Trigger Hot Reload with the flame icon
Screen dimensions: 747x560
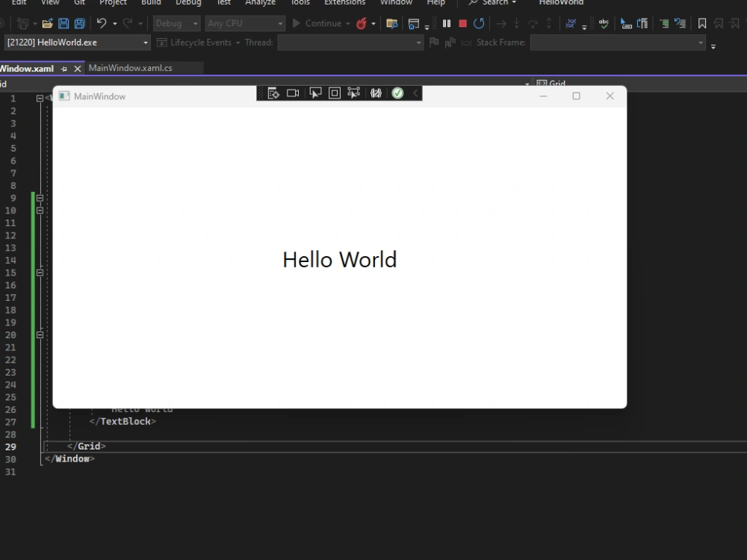coord(361,23)
